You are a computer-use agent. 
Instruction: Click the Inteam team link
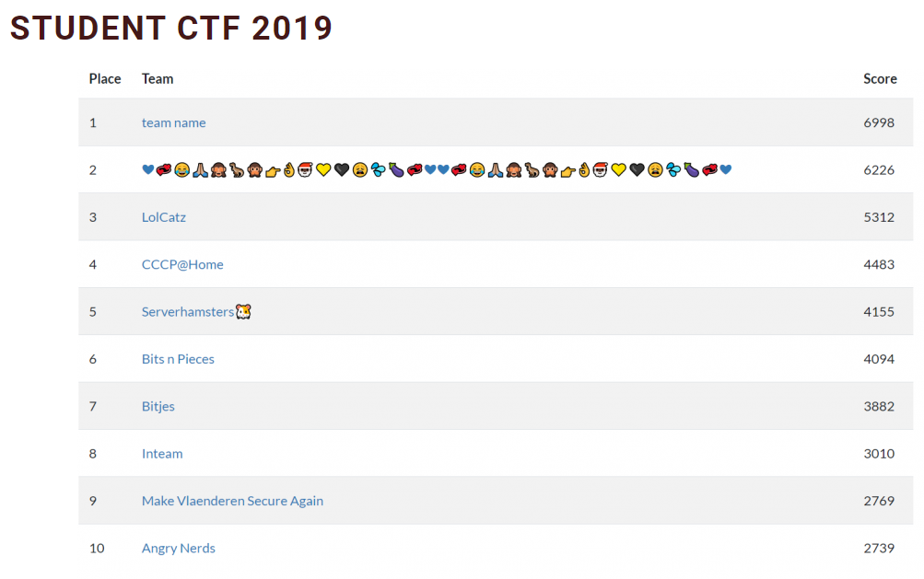click(x=162, y=454)
